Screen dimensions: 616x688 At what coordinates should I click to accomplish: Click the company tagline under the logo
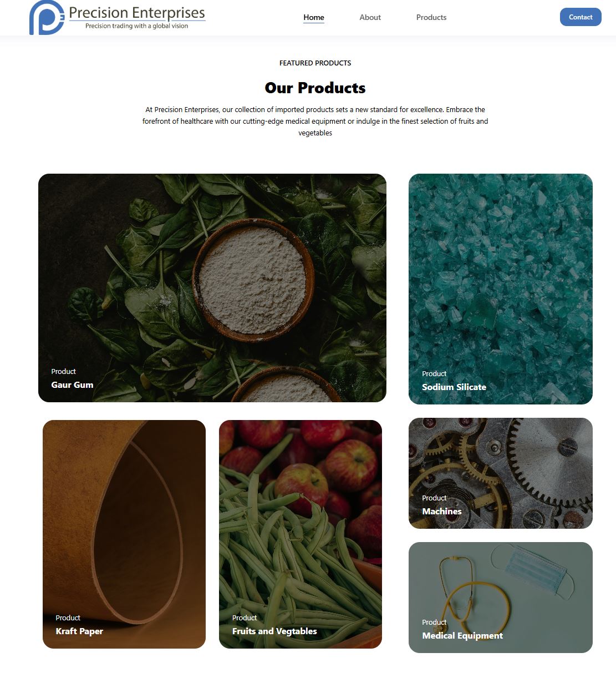coord(136,26)
